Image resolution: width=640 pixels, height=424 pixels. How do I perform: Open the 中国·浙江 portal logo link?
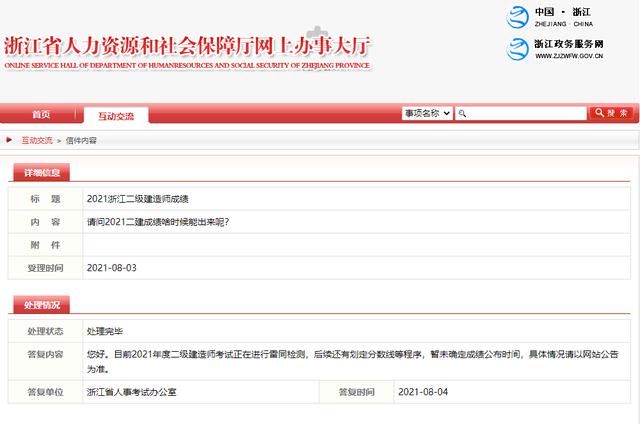tap(549, 17)
